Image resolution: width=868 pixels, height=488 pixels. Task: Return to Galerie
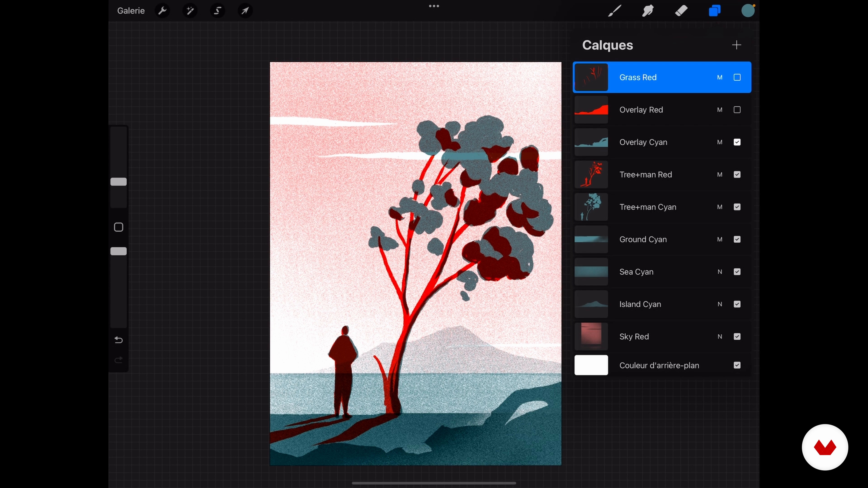point(131,11)
